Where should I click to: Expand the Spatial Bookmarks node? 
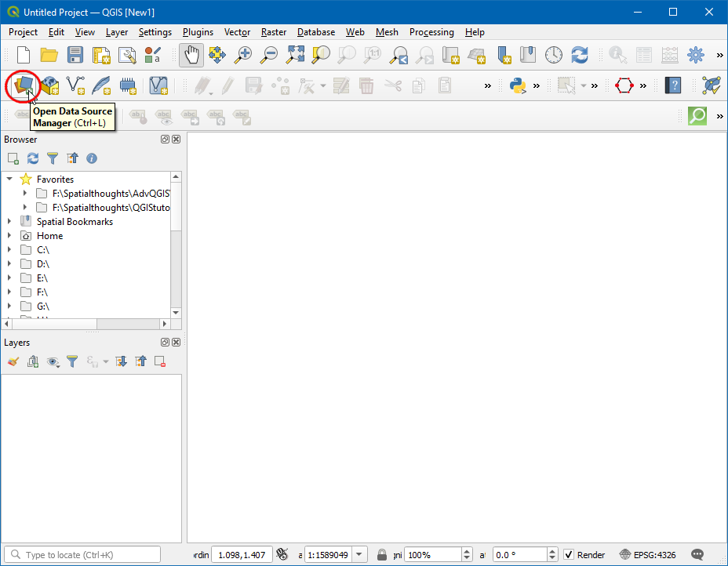[9, 222]
